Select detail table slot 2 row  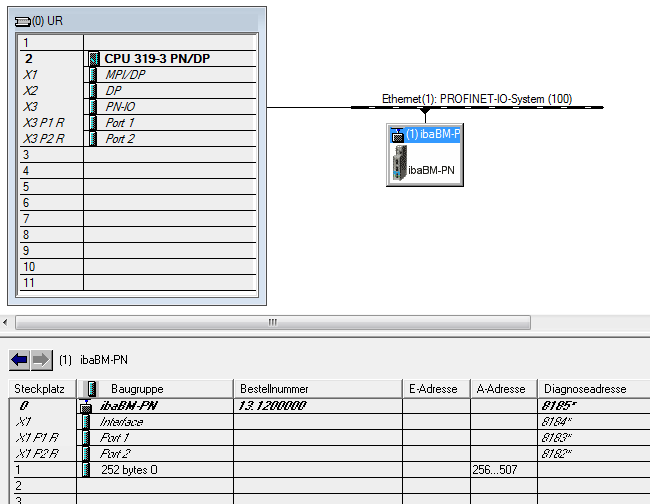coord(330,485)
